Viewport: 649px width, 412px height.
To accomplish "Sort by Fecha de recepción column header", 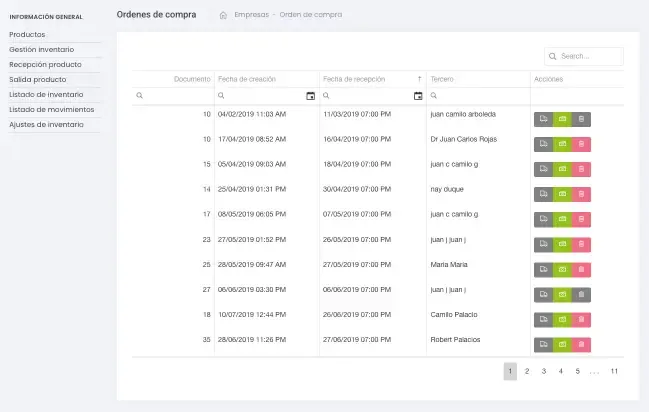I will 370,78.
